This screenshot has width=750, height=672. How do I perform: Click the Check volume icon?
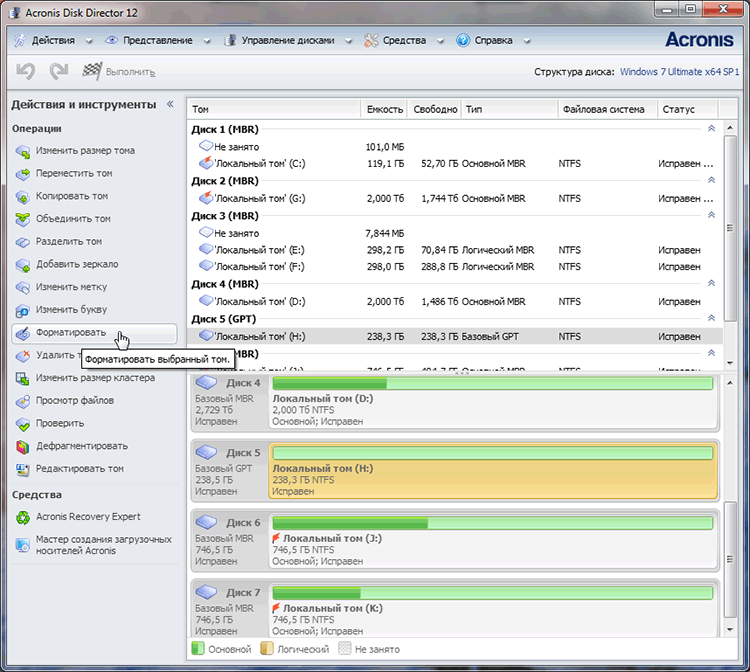22,424
